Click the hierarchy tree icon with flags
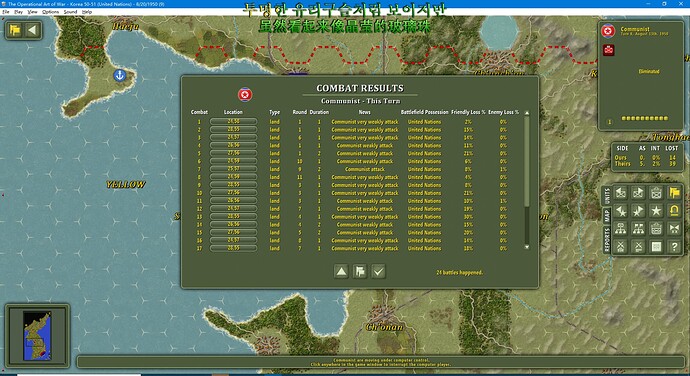 click(638, 229)
